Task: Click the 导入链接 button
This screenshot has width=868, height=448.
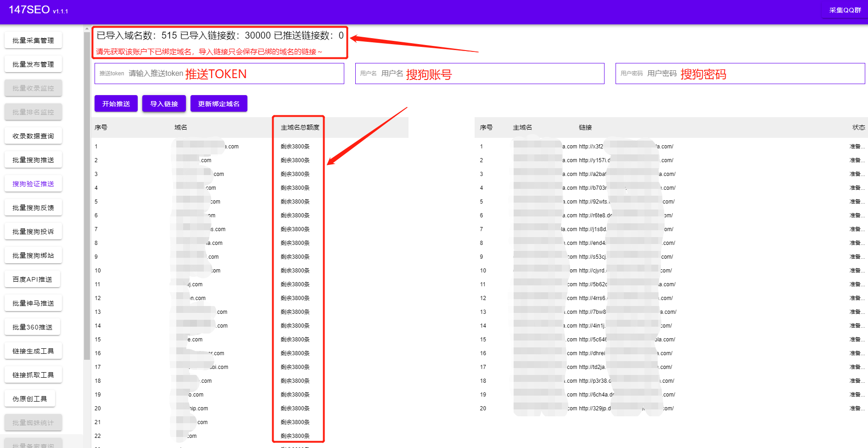Action: 164,104
